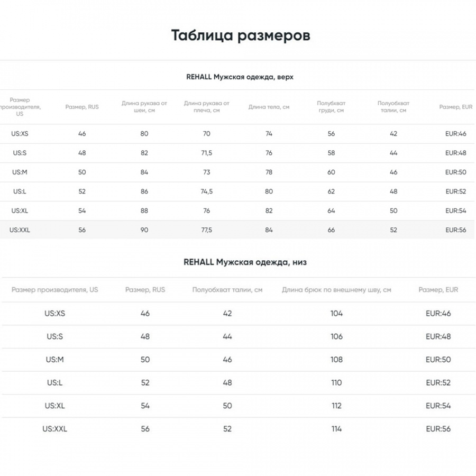Click the 'REHALL Мужская одежда, низ' table heading

point(245,262)
